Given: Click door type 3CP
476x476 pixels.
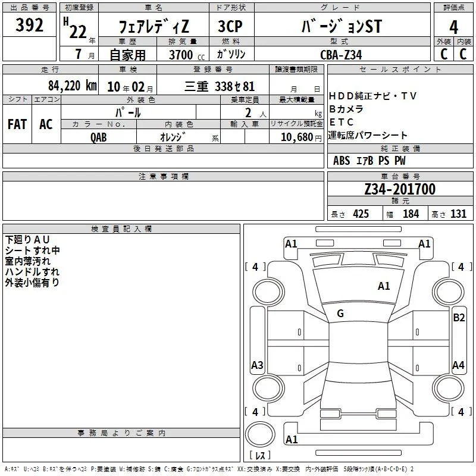Looking at the screenshot, I should pos(230,26).
